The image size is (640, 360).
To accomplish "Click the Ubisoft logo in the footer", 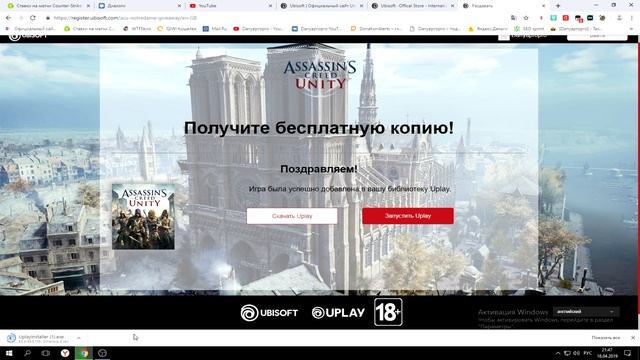I will [x=269, y=313].
